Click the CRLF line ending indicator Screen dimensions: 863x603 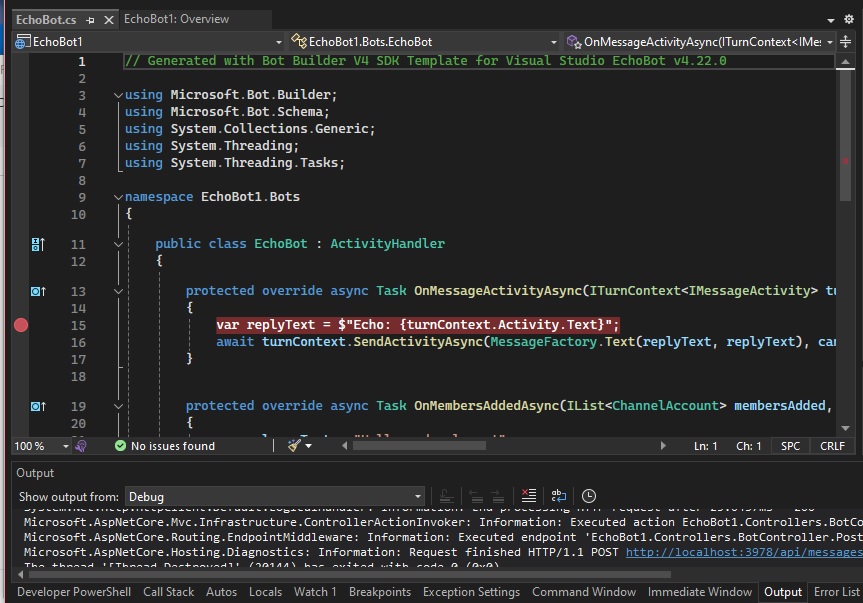(832, 446)
